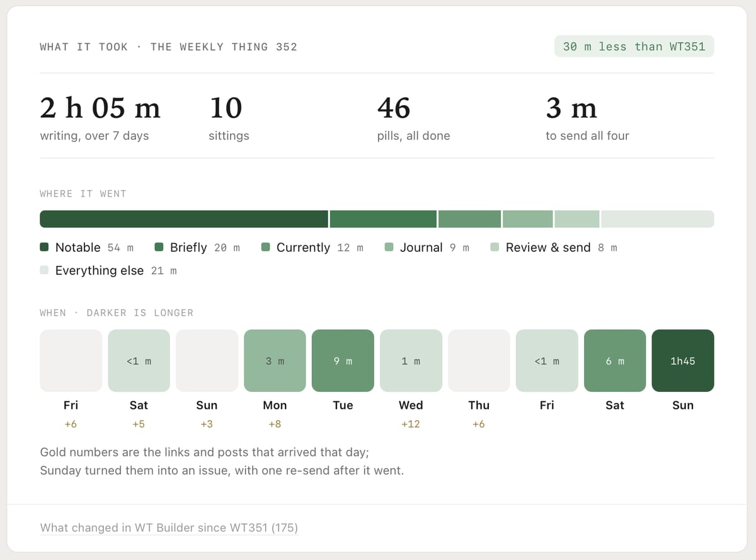This screenshot has height=560, width=756.
Task: Select the Sunday 1h45 day tile
Action: click(683, 361)
